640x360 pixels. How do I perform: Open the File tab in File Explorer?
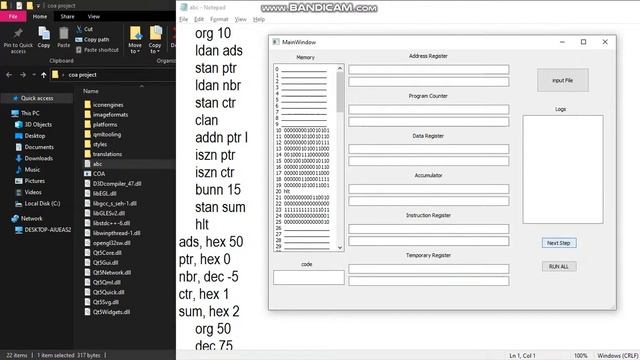click(x=13, y=16)
